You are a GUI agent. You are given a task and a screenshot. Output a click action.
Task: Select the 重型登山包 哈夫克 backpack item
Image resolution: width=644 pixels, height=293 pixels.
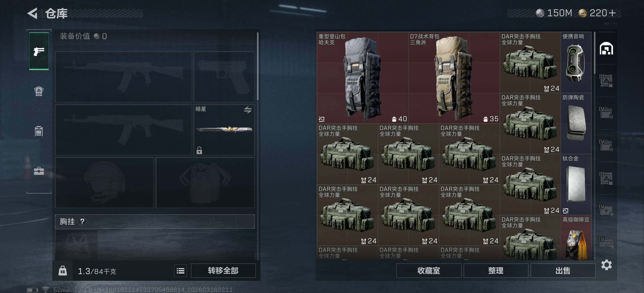(362, 78)
